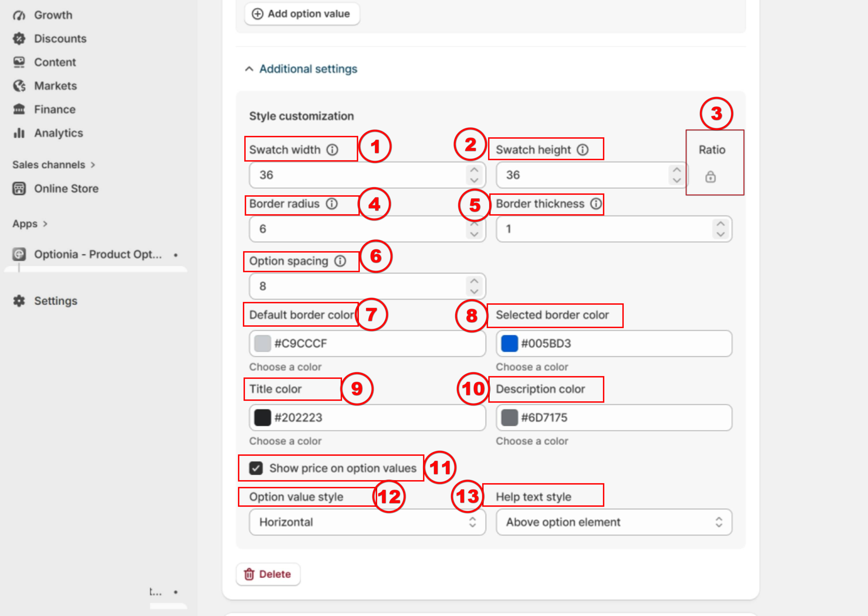Open the Discounts section icon
This screenshot has width=868, height=616.
(x=19, y=39)
